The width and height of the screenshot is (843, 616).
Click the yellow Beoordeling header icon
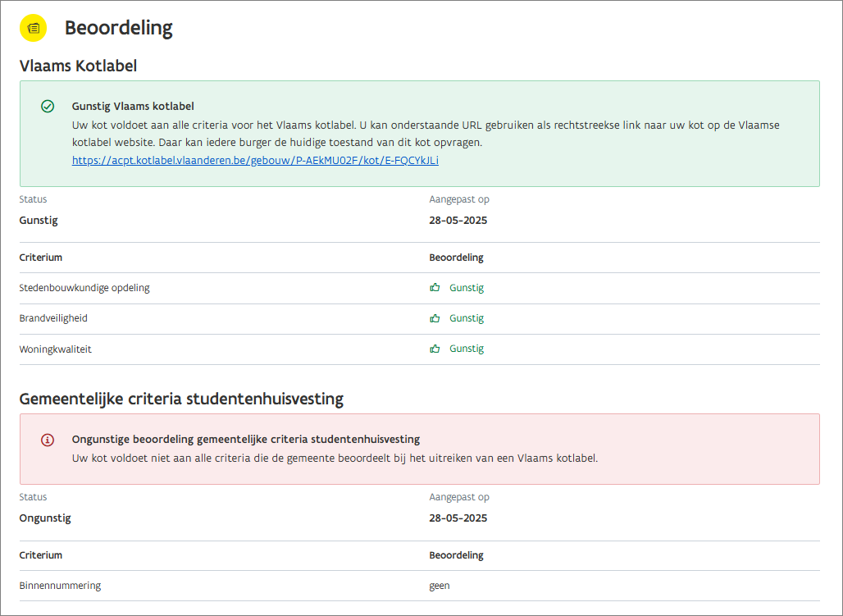(34, 28)
